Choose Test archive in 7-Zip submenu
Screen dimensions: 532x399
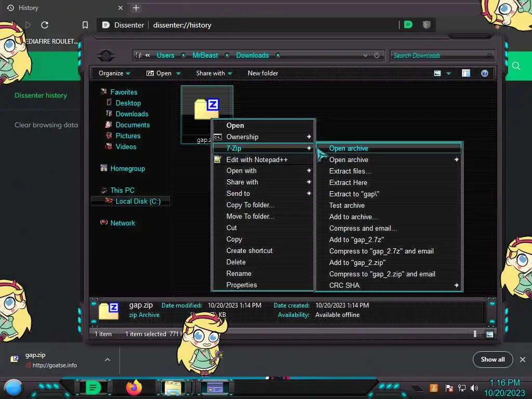point(389,205)
